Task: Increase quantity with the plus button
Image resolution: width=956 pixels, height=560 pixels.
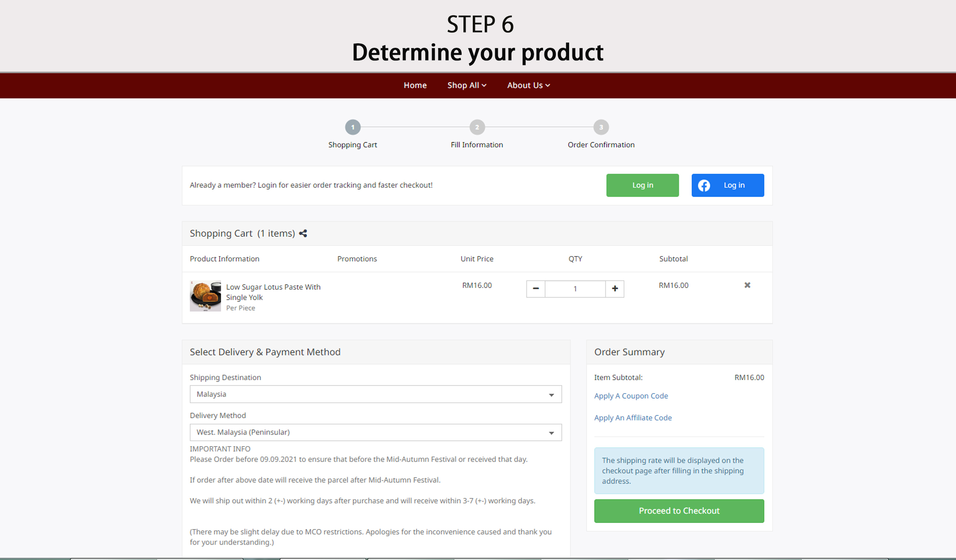Action: (x=615, y=289)
